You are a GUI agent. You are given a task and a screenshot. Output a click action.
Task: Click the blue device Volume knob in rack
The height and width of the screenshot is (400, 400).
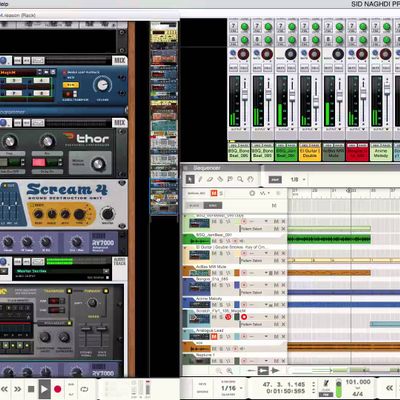click(102, 85)
